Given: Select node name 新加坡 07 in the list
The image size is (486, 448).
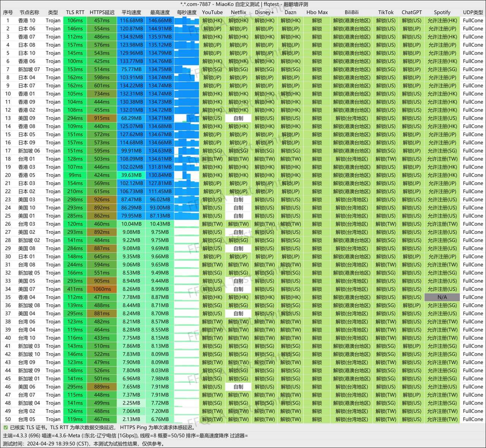Looking at the screenshot, I should coord(29,69).
